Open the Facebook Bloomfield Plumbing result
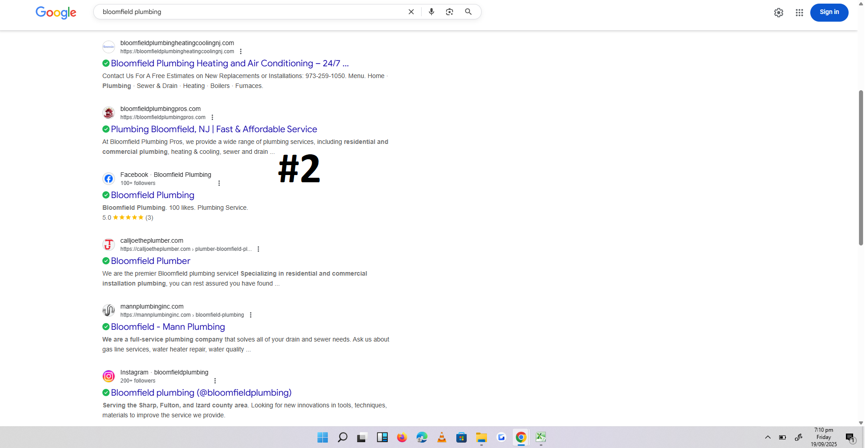Viewport: 868px width, 448px height. [152, 195]
